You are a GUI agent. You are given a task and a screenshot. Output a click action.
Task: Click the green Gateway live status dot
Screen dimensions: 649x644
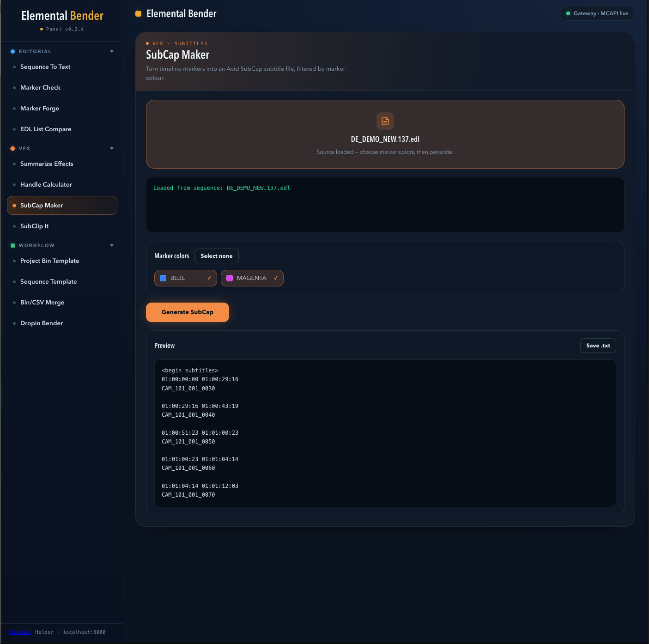click(568, 13)
